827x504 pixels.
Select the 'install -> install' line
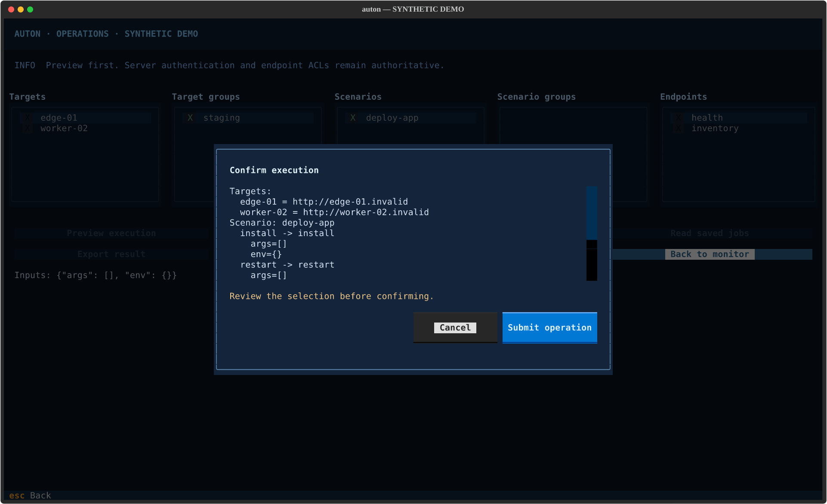tap(287, 233)
